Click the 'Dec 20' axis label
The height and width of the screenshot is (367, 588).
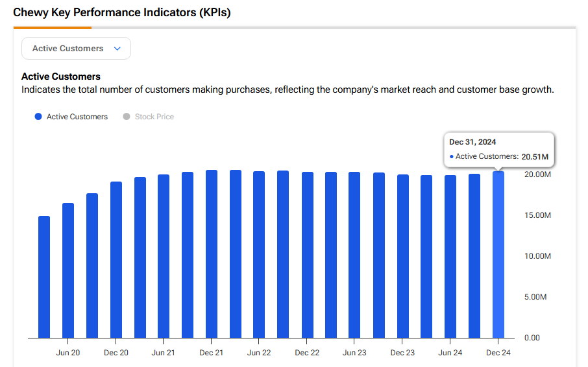pos(116,353)
